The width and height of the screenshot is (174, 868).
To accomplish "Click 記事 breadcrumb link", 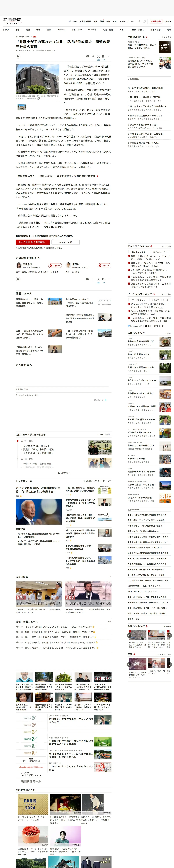I will pos(35,37).
